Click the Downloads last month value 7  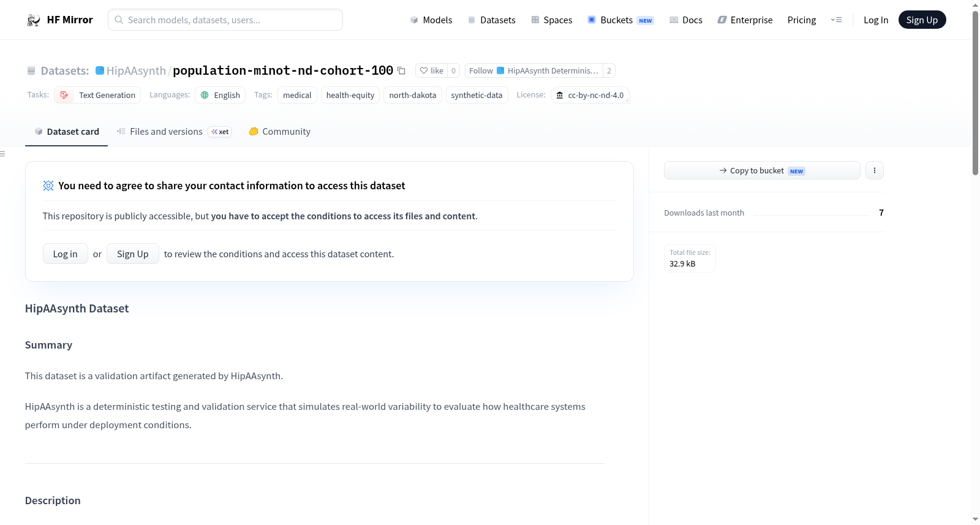coord(881,213)
